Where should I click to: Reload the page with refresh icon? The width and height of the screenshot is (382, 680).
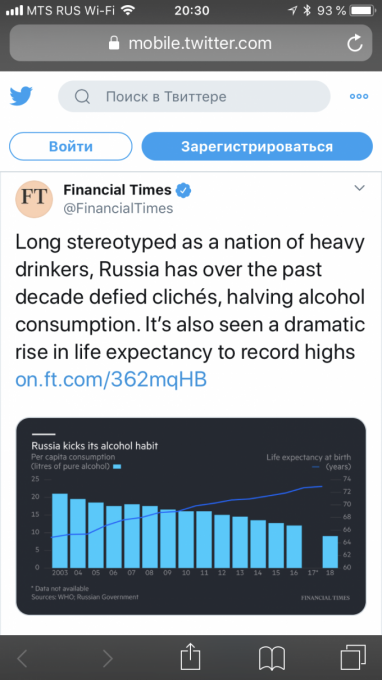pos(355,43)
